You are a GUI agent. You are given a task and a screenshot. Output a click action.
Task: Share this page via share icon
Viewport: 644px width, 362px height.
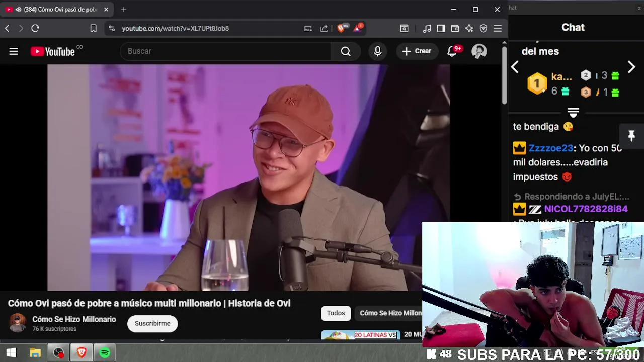(x=324, y=28)
